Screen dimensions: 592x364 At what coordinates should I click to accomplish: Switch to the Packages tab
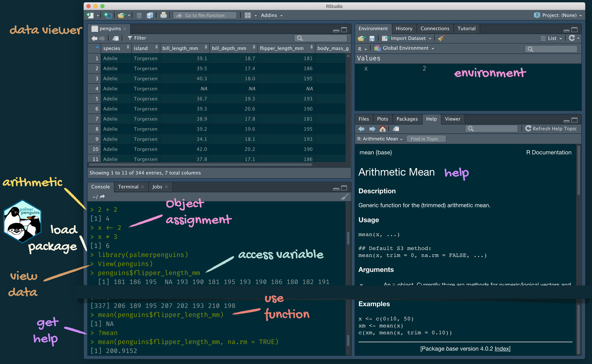pyautogui.click(x=407, y=119)
